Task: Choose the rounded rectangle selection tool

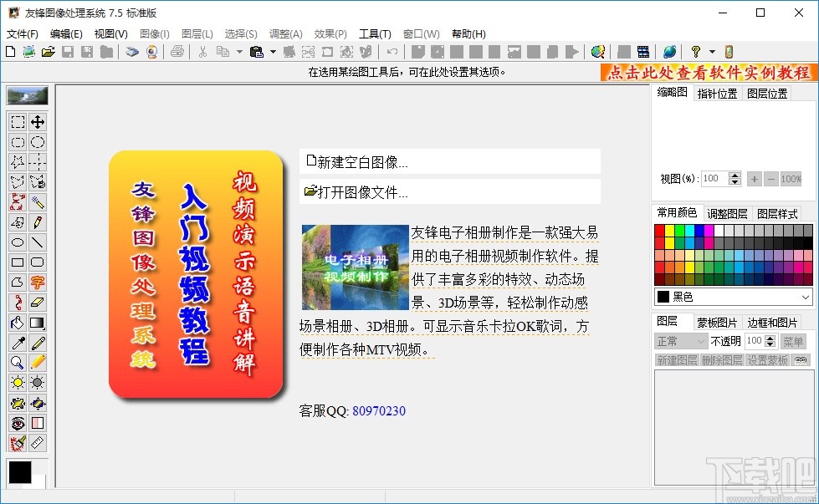Action: coord(18,142)
